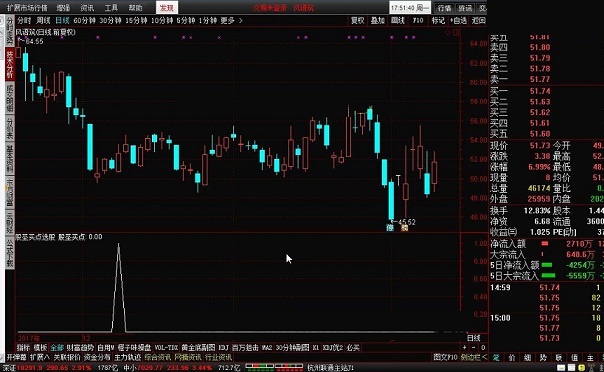Select the 价 price tab
The image size is (604, 372).
click(x=512, y=358)
